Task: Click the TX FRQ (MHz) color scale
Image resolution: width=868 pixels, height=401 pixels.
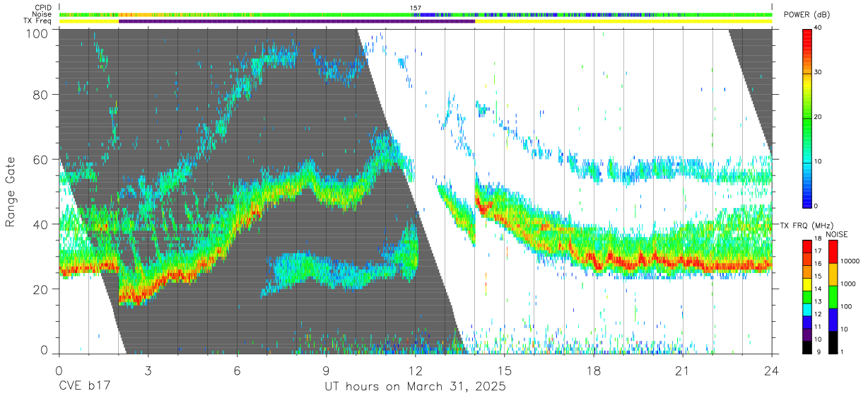Action: (807, 296)
